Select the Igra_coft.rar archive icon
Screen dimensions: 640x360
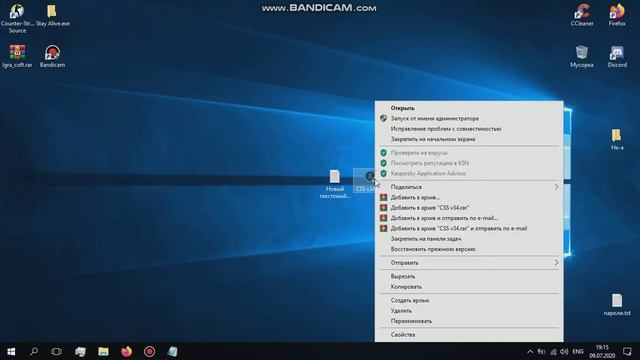[x=17, y=56]
